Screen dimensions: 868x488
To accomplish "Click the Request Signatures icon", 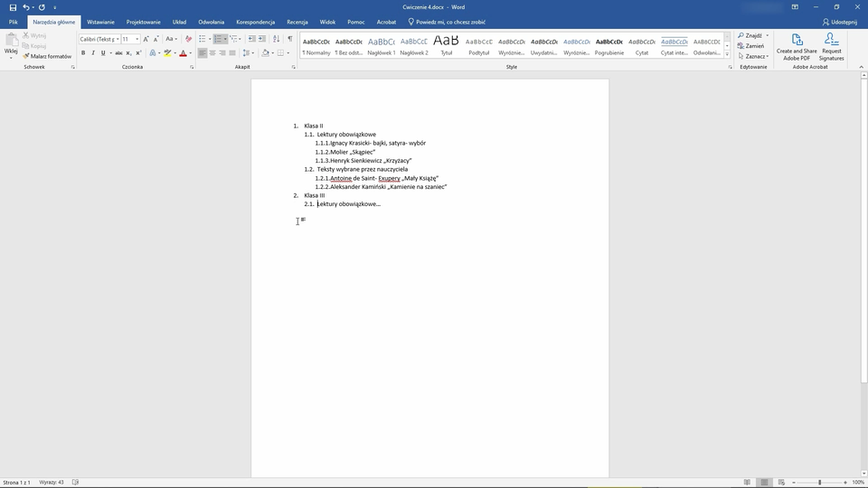I will pos(831,47).
